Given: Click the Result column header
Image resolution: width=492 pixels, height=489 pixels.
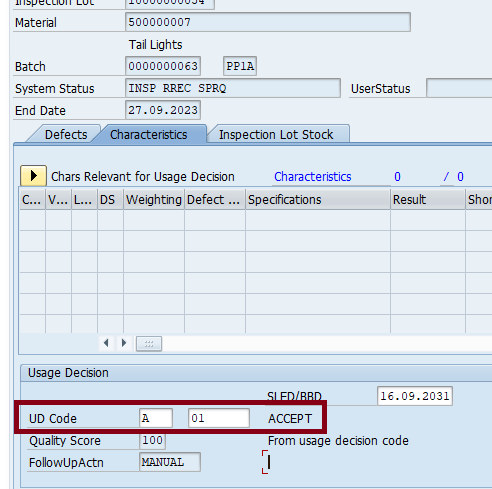Looking at the screenshot, I should pyautogui.click(x=428, y=200).
